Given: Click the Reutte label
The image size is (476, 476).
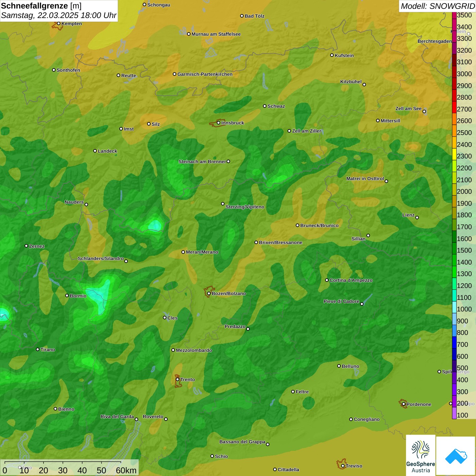Looking at the screenshot, I should (x=129, y=75).
